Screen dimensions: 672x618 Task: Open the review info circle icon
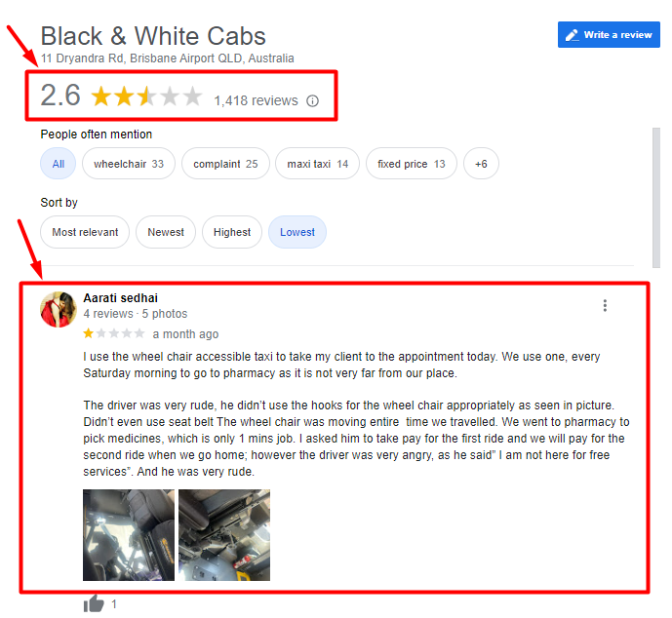[x=312, y=101]
